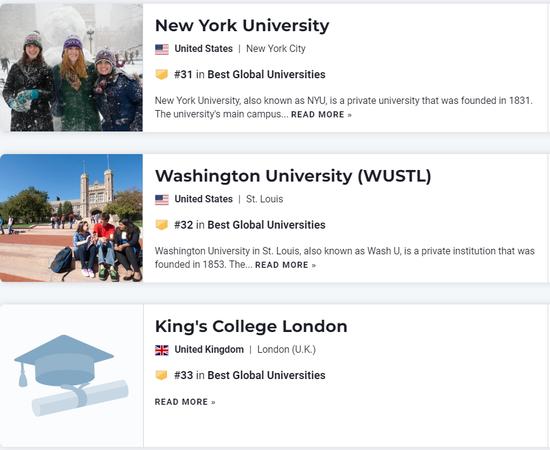Click the badge icon next to #31 ranking
Viewport: 550px width, 450px height.
pyautogui.click(x=161, y=75)
